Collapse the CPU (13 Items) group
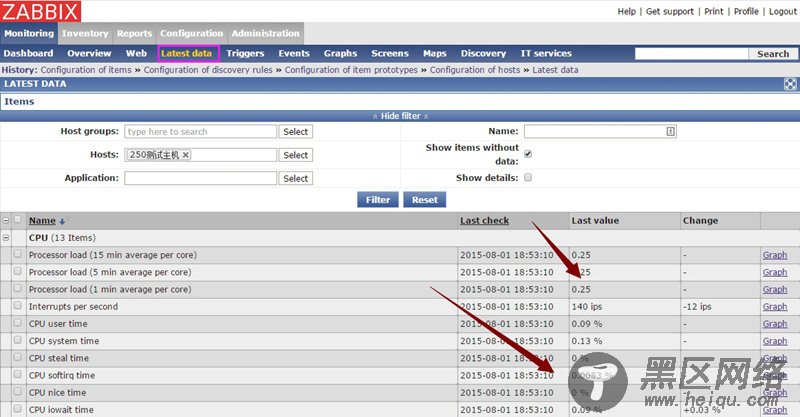This screenshot has height=417, width=800. (6, 238)
